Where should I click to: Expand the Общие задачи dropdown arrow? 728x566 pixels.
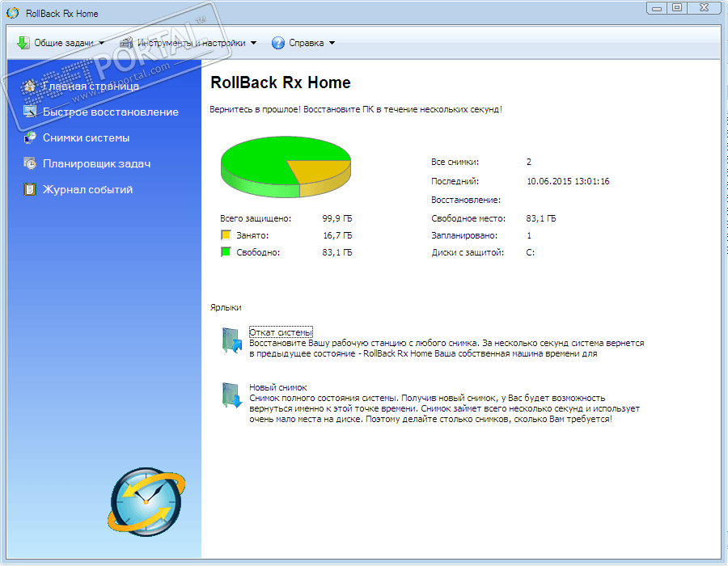(102, 43)
